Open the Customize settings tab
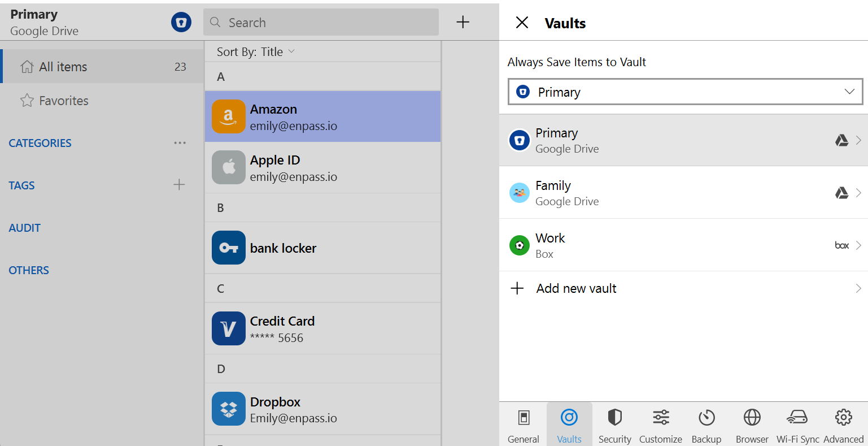This screenshot has width=868, height=446. point(661,424)
